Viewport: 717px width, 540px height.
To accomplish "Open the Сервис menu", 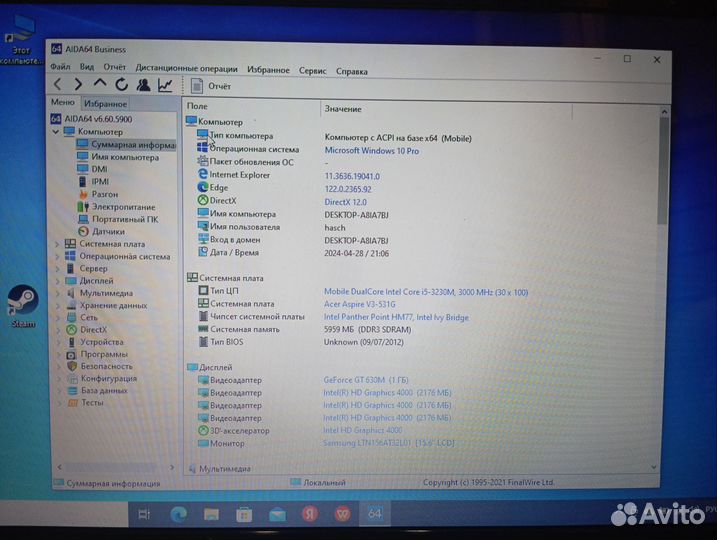I will coord(312,71).
